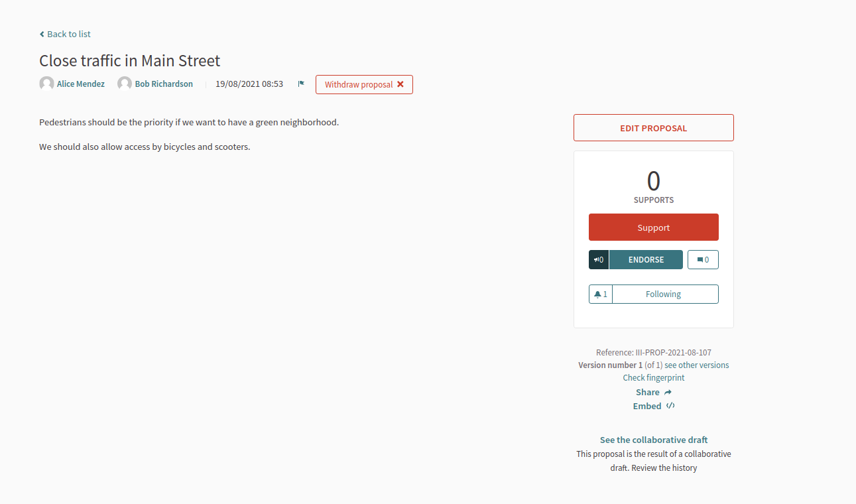Open the see other versions link
This screenshot has height=504, width=856.
[697, 365]
